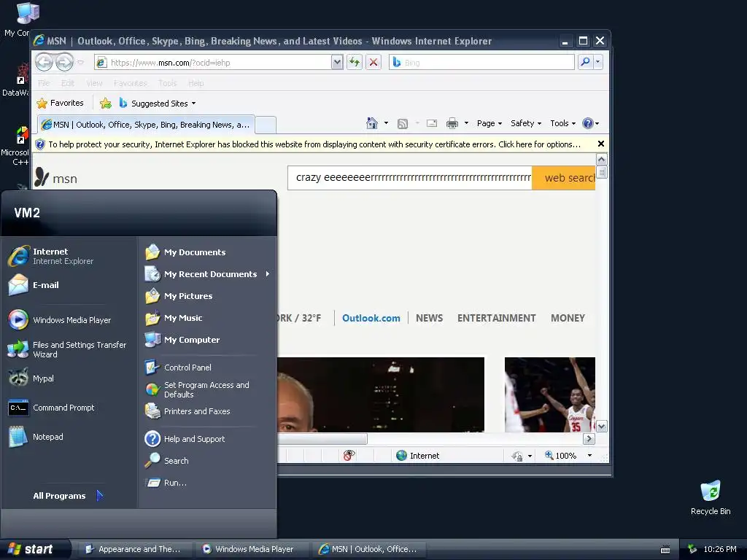Viewport: 747px width, 560px height.
Task: Launch Windows Media Player from the Start menu
Action: (x=69, y=320)
